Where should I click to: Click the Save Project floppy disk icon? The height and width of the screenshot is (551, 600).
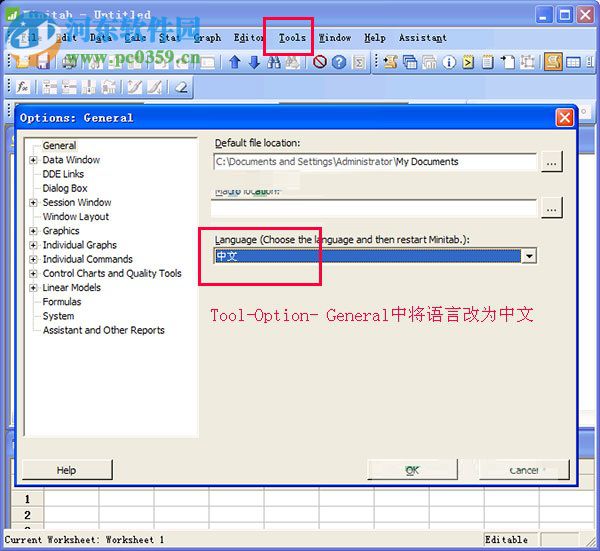43,62
